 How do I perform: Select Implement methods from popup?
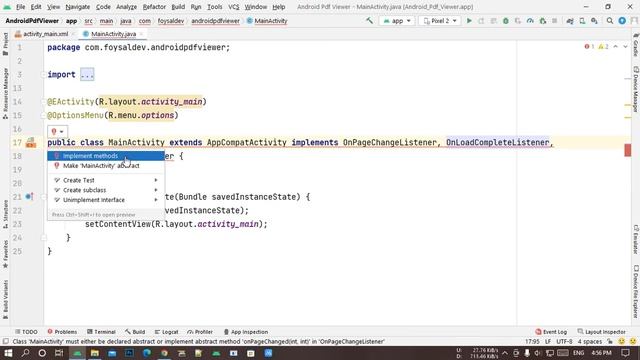[x=106, y=156]
